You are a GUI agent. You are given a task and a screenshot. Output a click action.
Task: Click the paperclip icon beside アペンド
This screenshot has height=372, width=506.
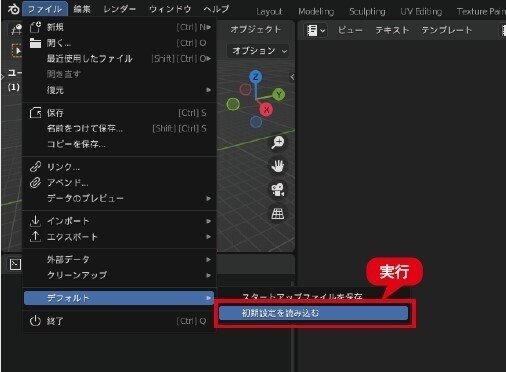click(x=35, y=183)
